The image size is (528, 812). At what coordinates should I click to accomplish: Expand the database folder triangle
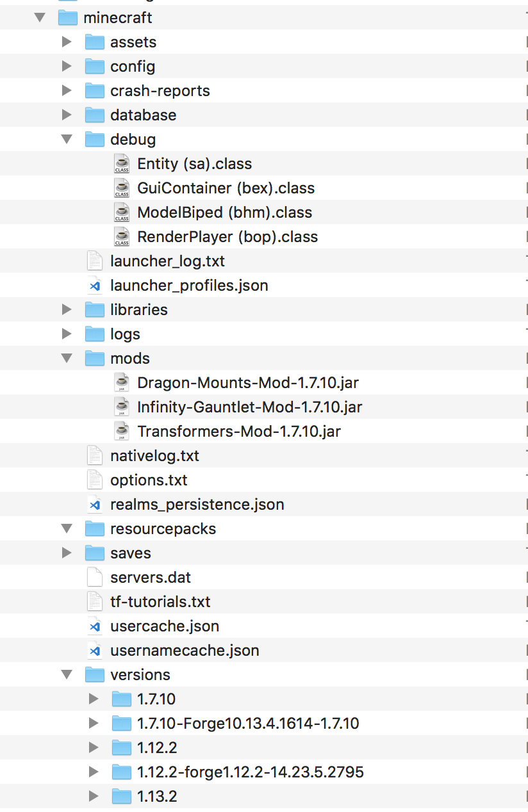[67, 115]
